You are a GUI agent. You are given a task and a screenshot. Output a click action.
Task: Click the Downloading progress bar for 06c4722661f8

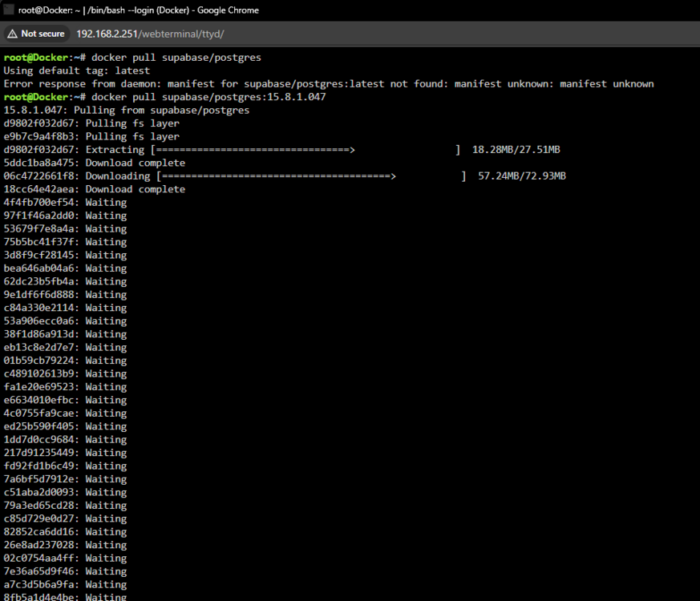[x=312, y=176]
